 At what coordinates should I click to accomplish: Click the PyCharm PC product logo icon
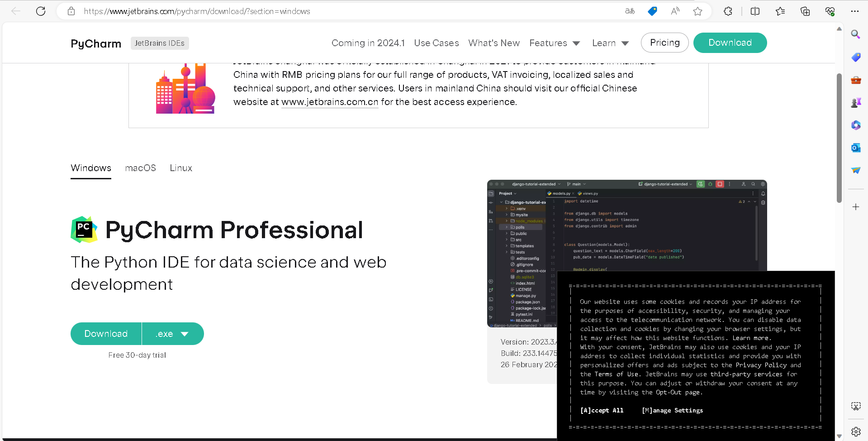[84, 230]
